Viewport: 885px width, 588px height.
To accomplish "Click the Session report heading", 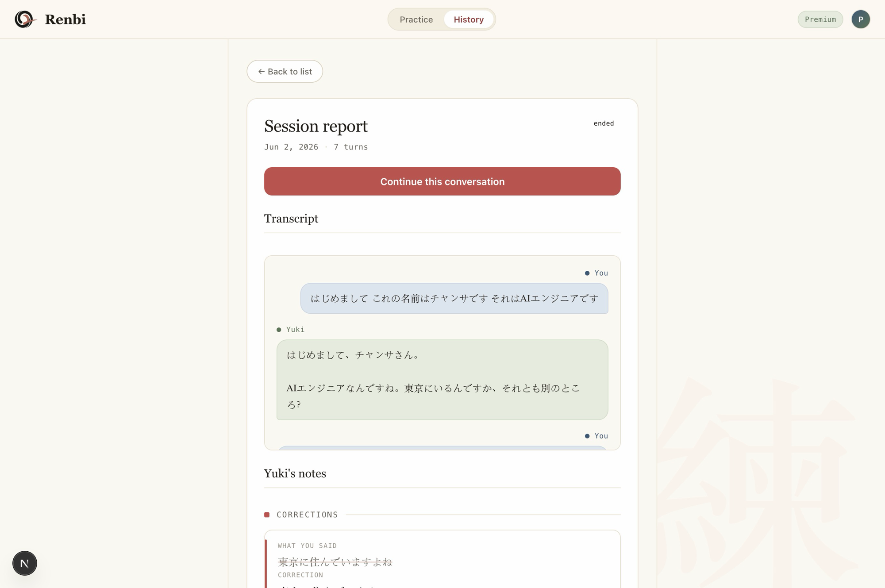I will pyautogui.click(x=316, y=126).
